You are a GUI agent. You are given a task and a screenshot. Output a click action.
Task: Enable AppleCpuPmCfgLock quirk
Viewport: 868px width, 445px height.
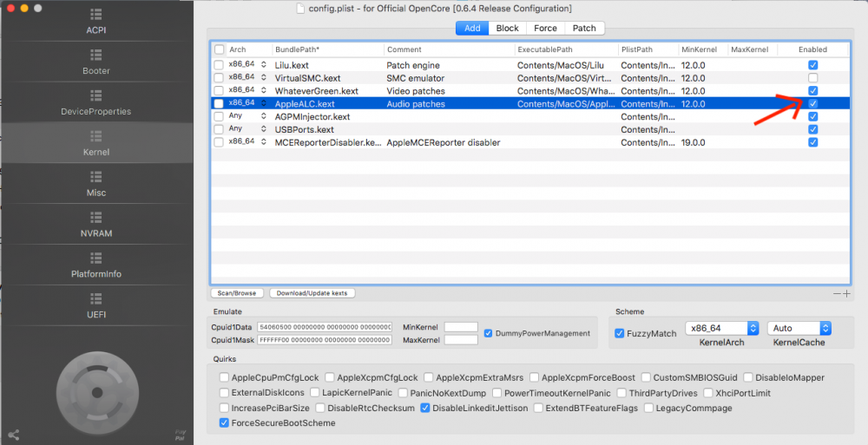click(224, 377)
